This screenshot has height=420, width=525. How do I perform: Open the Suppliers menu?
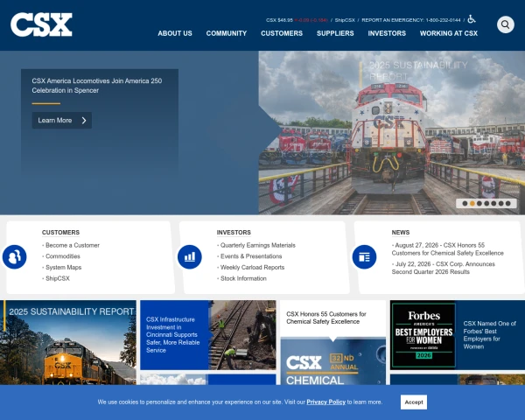[335, 33]
